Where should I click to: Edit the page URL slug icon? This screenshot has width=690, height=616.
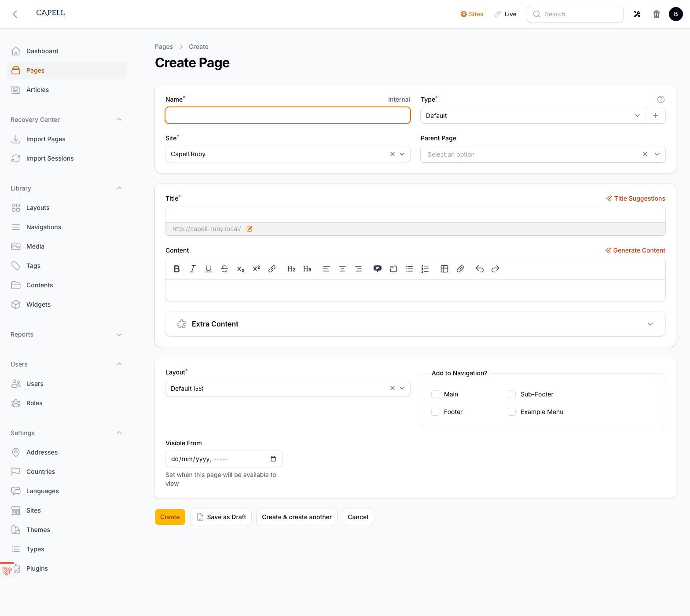point(250,229)
